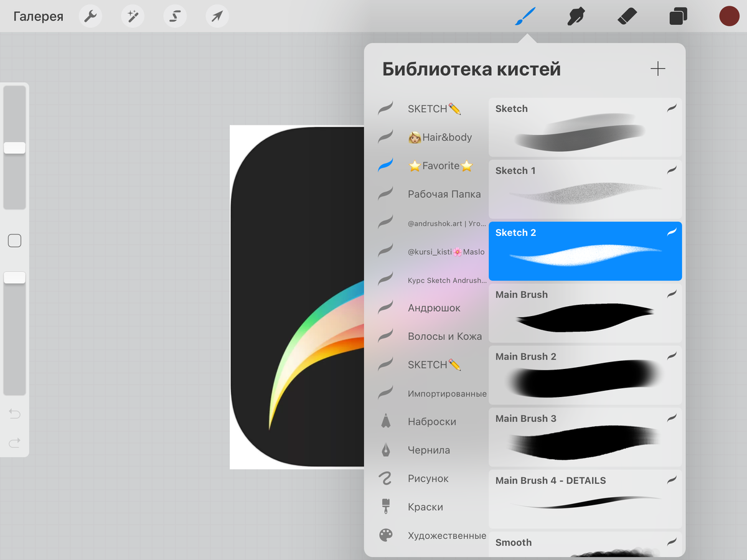Select the Smooth brush
The width and height of the screenshot is (747, 560).
(x=585, y=544)
